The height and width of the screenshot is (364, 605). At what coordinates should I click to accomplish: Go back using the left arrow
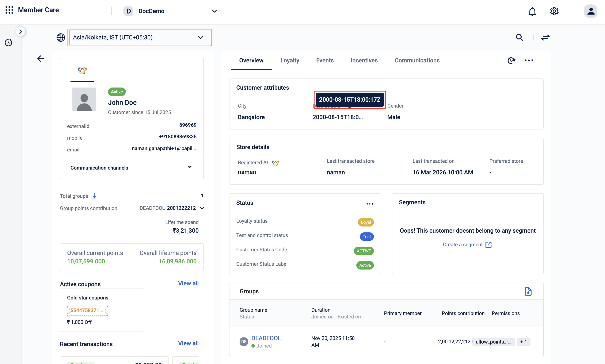coord(41,59)
